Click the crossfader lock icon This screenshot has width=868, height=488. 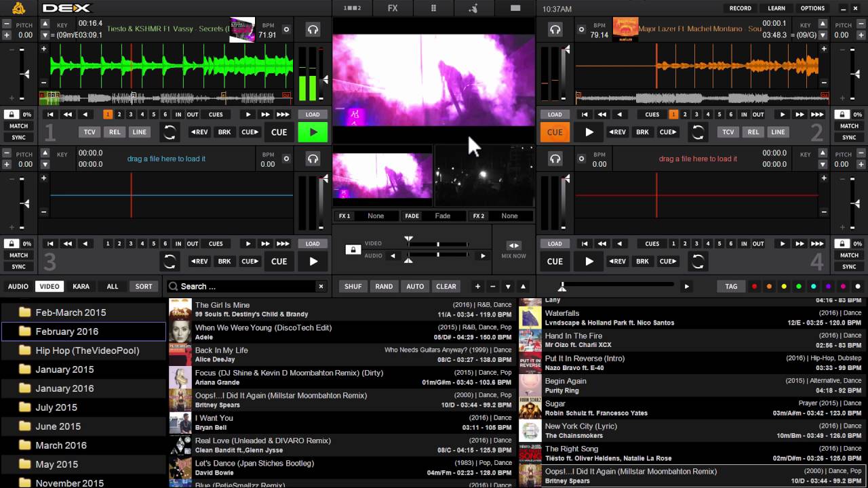point(353,249)
